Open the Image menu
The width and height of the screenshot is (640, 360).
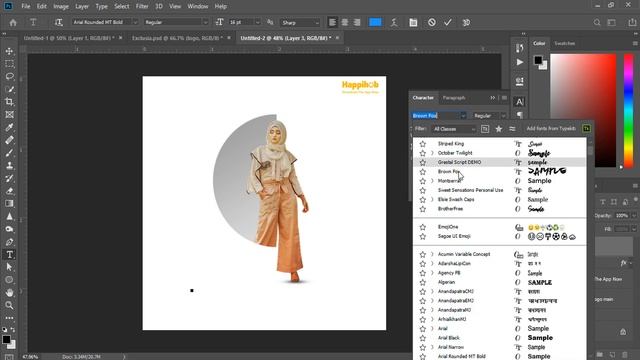pyautogui.click(x=61, y=6)
